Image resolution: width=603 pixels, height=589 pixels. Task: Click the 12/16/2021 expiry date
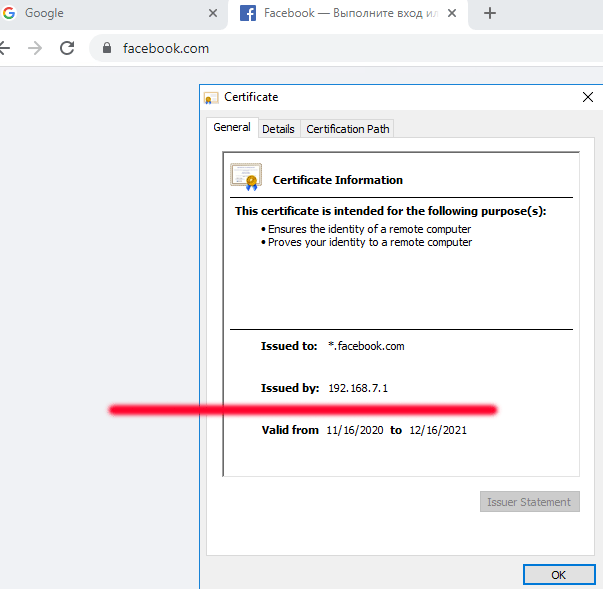(438, 430)
